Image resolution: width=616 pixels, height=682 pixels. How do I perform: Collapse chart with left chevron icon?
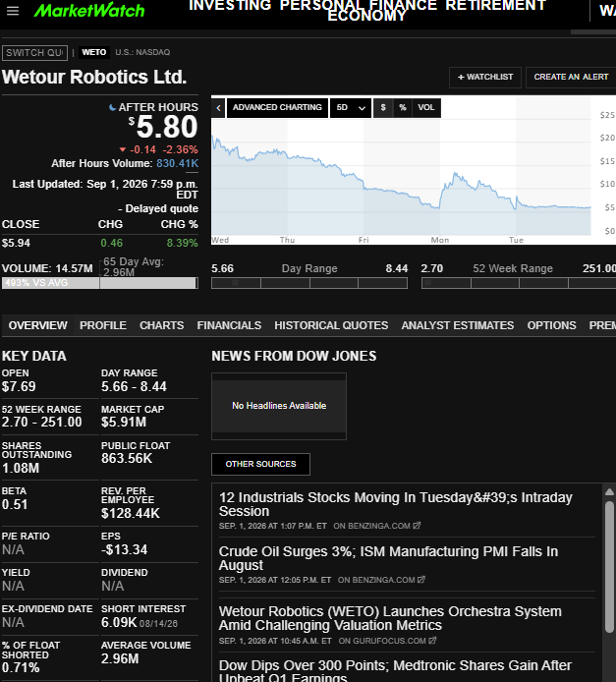click(219, 108)
